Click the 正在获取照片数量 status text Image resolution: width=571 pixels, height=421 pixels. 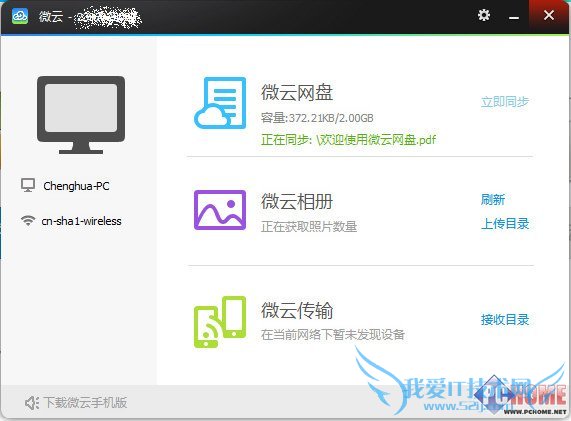click(309, 227)
